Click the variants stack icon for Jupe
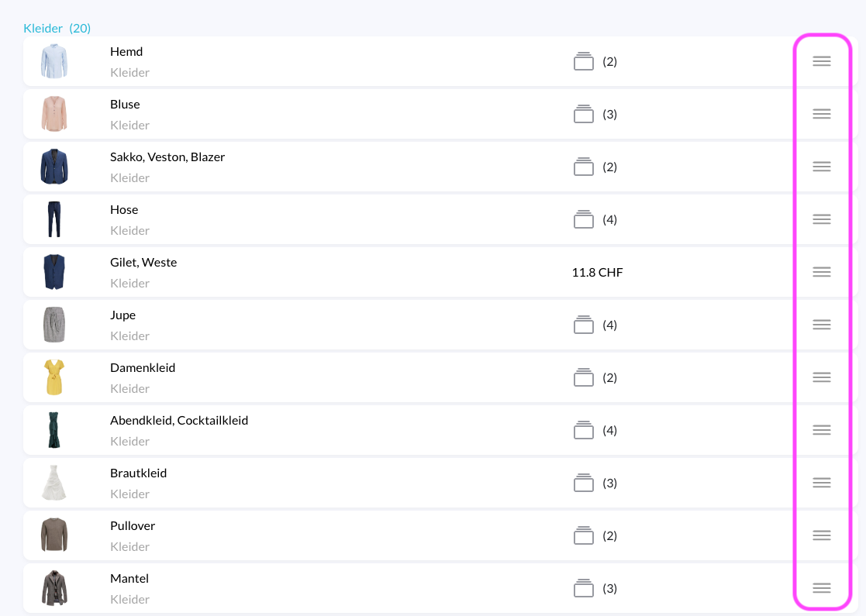The image size is (866, 616). (x=584, y=325)
